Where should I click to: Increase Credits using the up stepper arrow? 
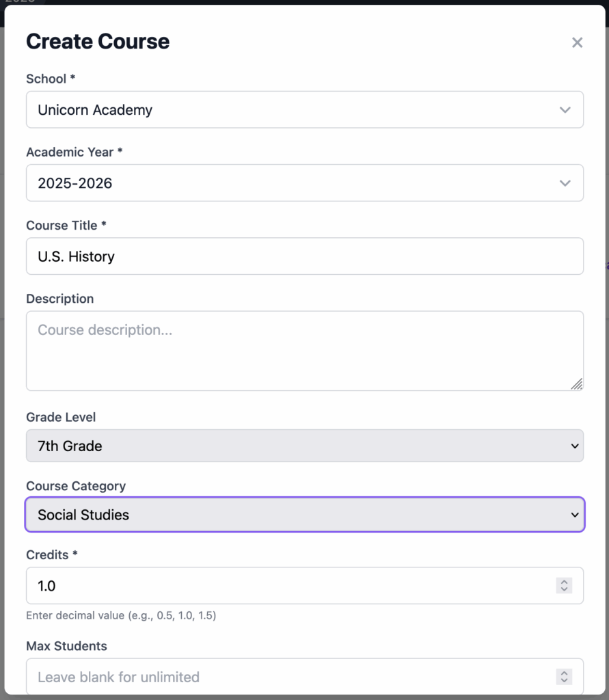564,582
